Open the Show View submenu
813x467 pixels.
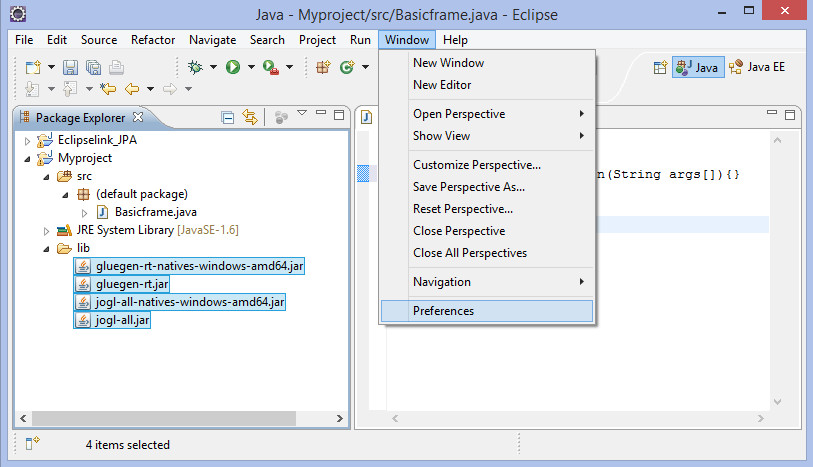[441, 136]
